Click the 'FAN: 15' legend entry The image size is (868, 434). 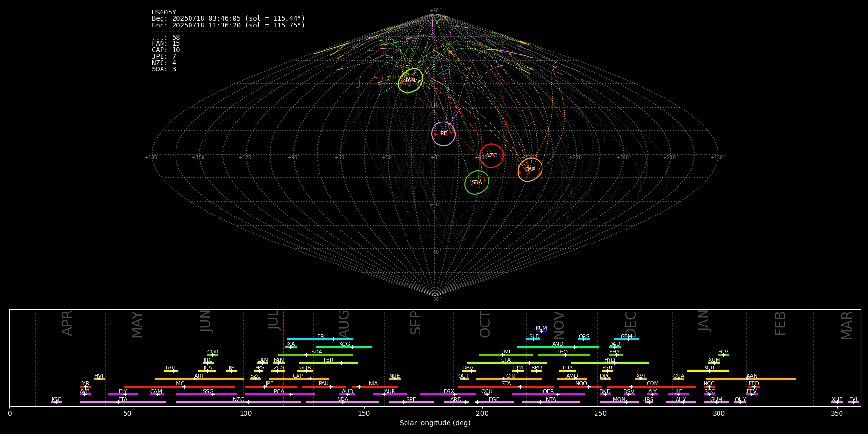166,43
